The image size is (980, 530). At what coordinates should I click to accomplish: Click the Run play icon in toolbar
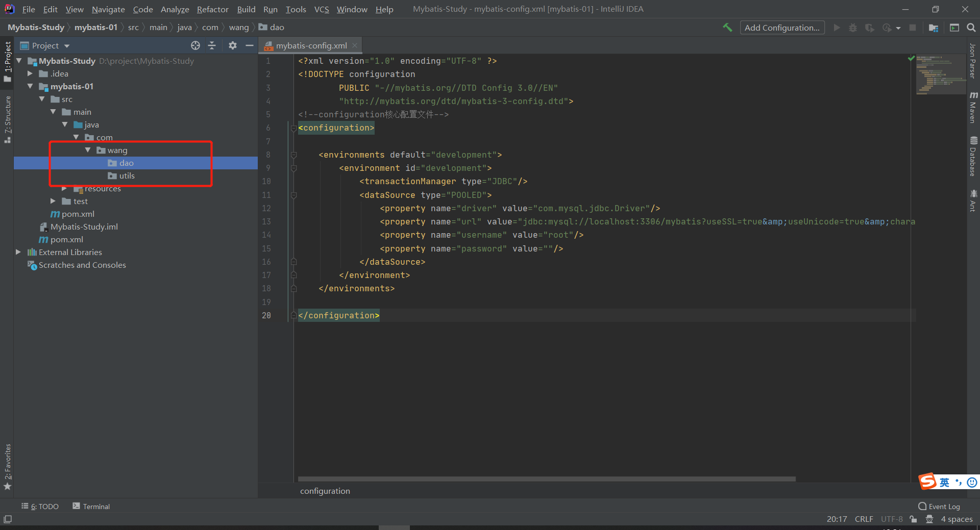click(x=837, y=28)
